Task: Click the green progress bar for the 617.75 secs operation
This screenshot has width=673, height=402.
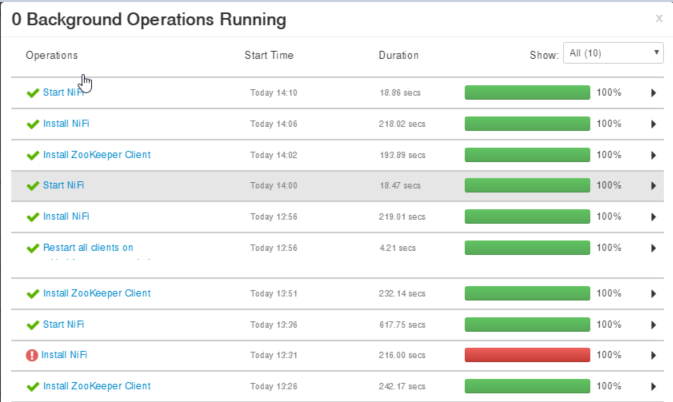Action: (x=527, y=324)
